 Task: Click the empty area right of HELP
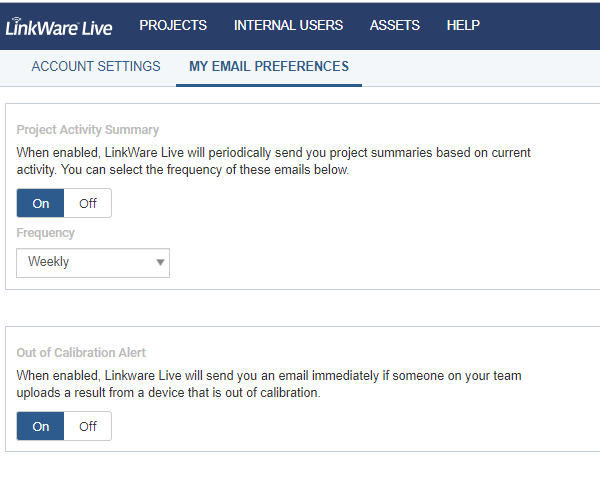click(545, 25)
